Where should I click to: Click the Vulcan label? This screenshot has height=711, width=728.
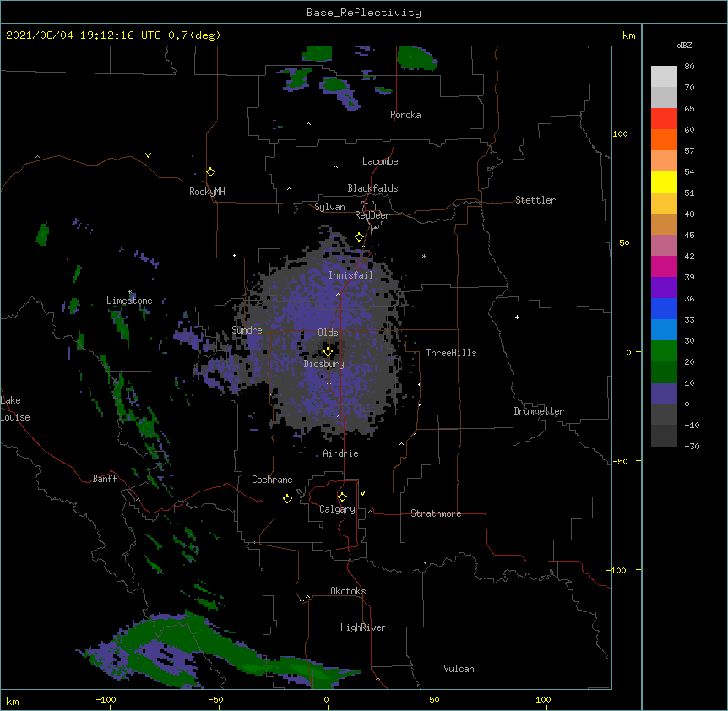(x=459, y=669)
